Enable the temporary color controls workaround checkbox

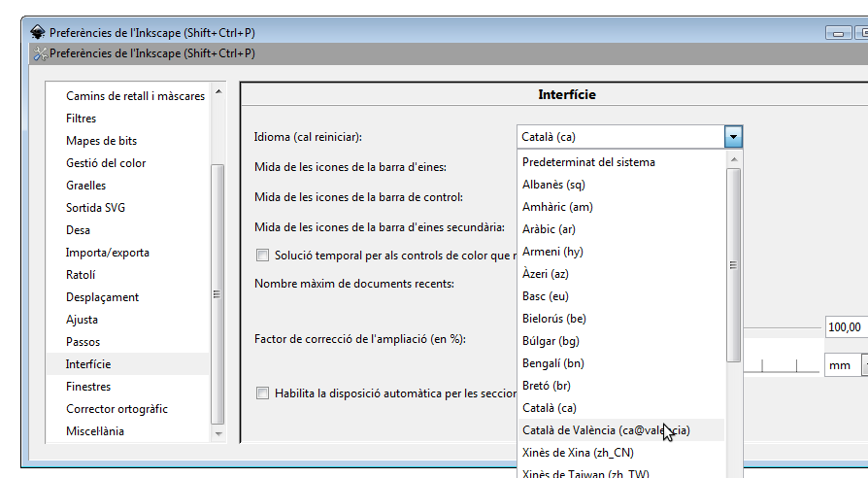(x=262, y=256)
